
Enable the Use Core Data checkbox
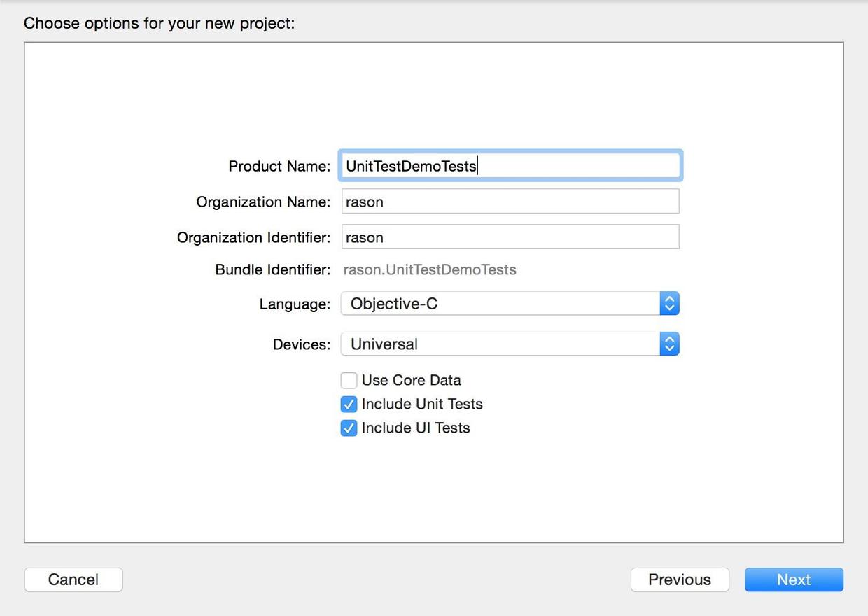click(349, 381)
